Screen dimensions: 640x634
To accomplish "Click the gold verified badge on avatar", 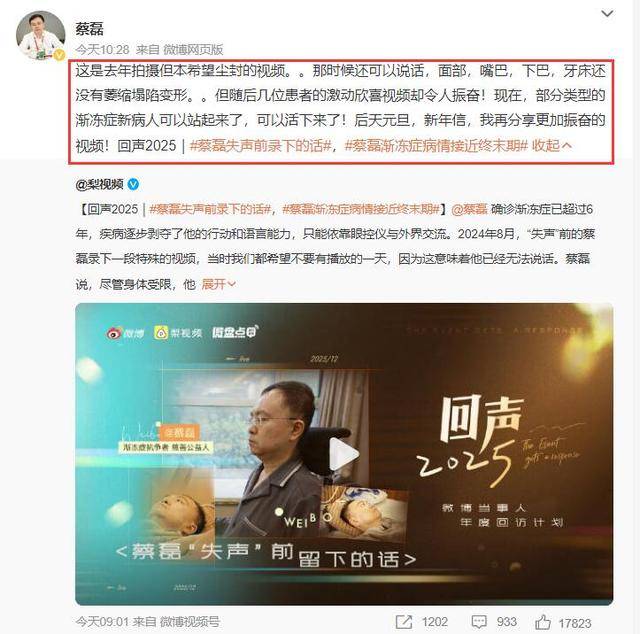I will [60, 55].
